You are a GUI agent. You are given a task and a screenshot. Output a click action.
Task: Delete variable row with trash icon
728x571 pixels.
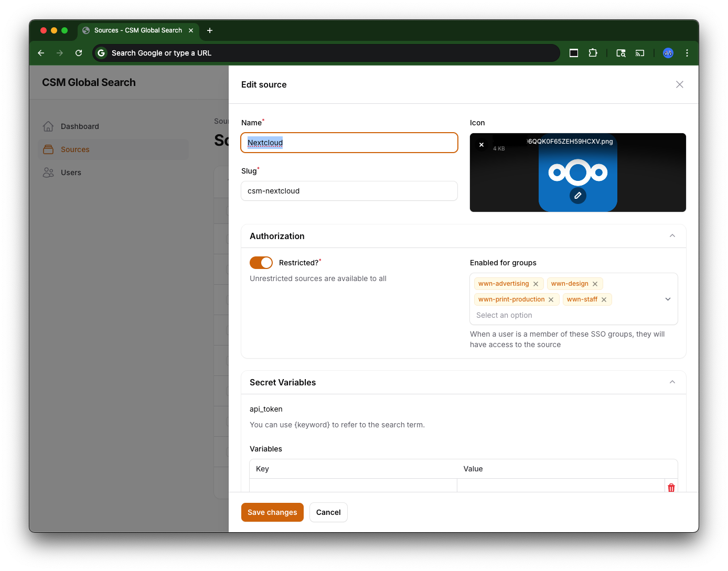tap(671, 487)
